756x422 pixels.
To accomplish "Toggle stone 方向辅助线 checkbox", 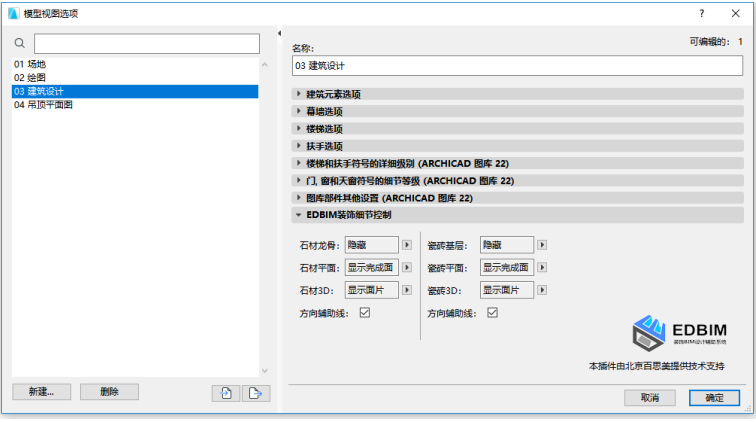I will click(365, 313).
